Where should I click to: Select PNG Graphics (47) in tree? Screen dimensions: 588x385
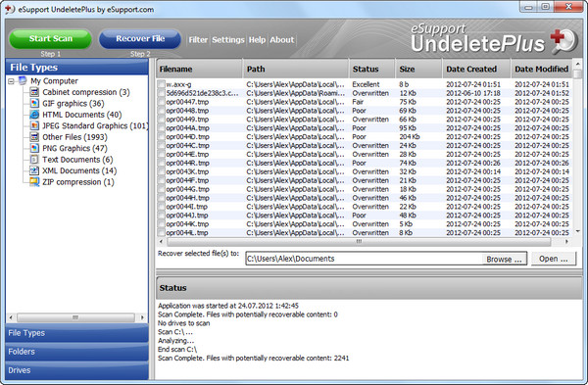74,149
